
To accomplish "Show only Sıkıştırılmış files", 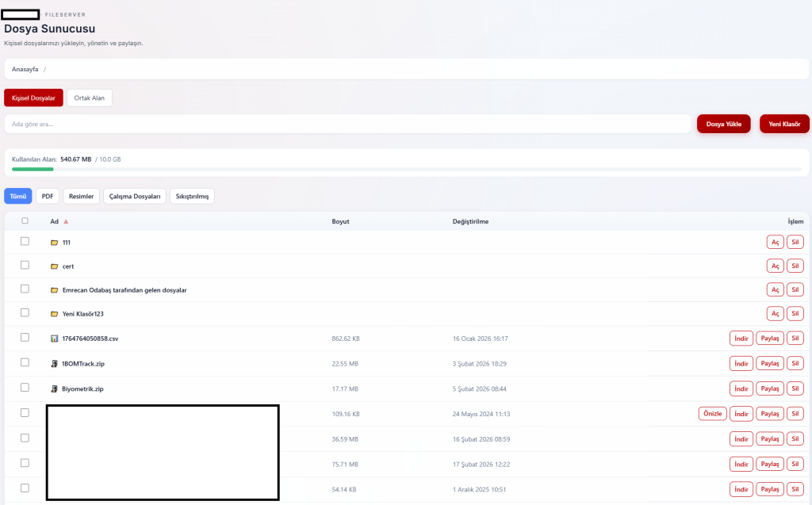I will point(192,197).
